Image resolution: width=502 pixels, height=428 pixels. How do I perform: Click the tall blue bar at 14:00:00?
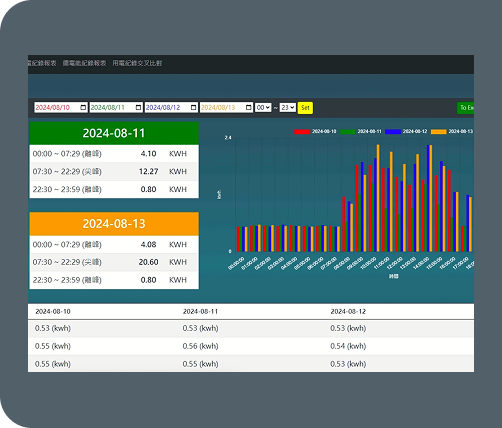(x=428, y=198)
